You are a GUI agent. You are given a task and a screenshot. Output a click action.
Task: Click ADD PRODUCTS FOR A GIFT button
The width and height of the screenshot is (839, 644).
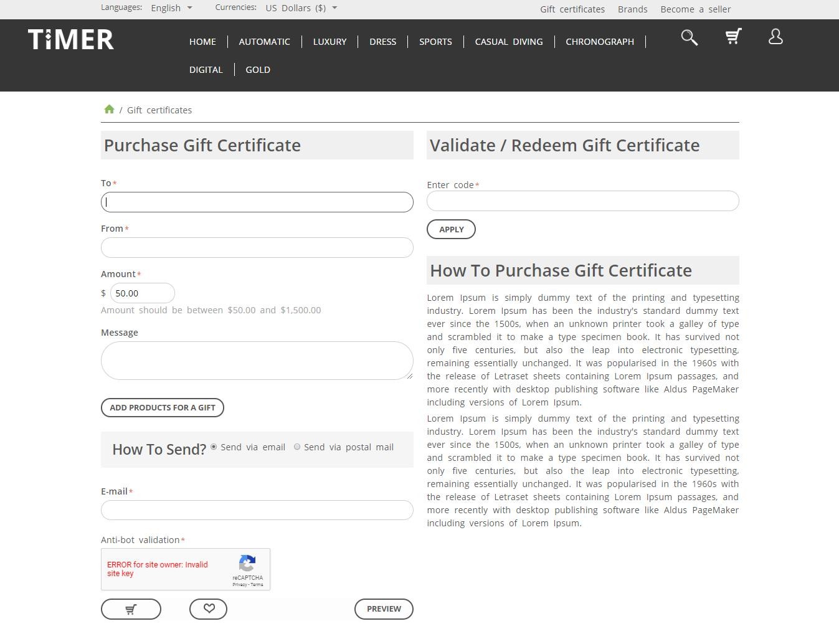(163, 407)
